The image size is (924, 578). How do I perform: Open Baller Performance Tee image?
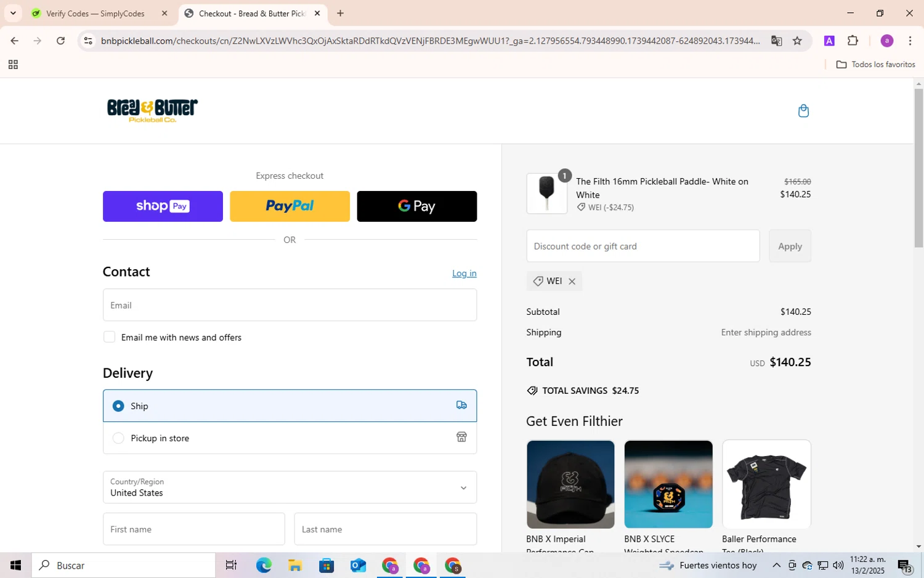pyautogui.click(x=766, y=484)
